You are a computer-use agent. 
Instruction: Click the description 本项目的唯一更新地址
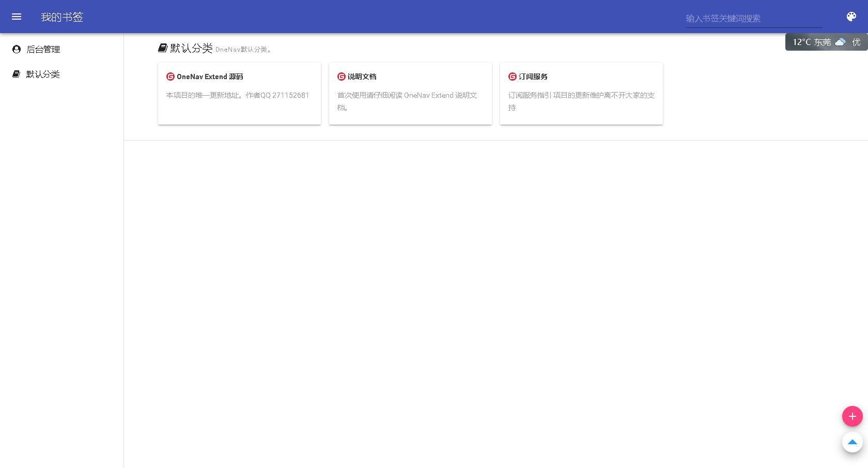[x=238, y=95]
